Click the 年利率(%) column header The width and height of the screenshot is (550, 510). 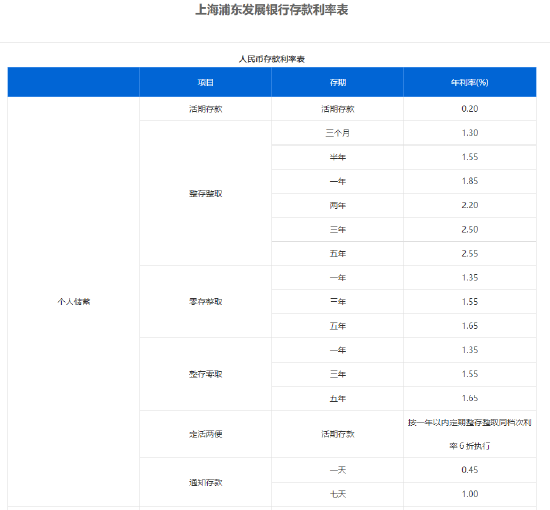470,82
